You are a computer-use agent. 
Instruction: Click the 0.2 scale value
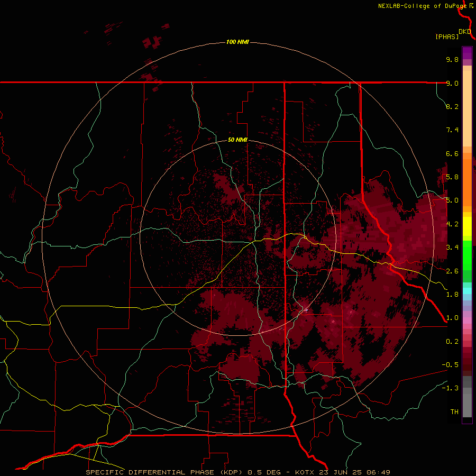tap(452, 342)
